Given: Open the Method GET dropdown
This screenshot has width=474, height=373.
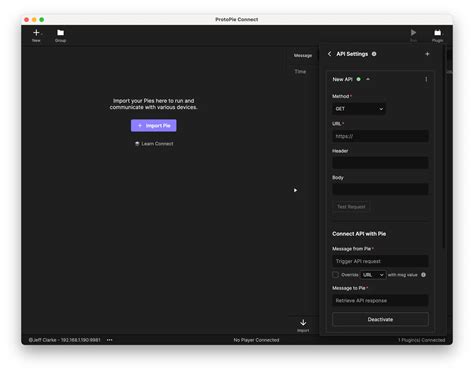Looking at the screenshot, I should tap(359, 109).
